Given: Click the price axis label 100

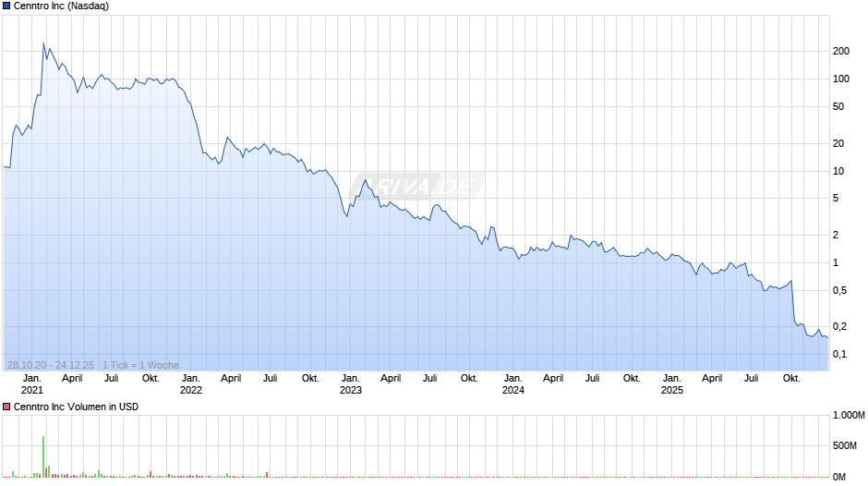Looking at the screenshot, I should tap(841, 79).
